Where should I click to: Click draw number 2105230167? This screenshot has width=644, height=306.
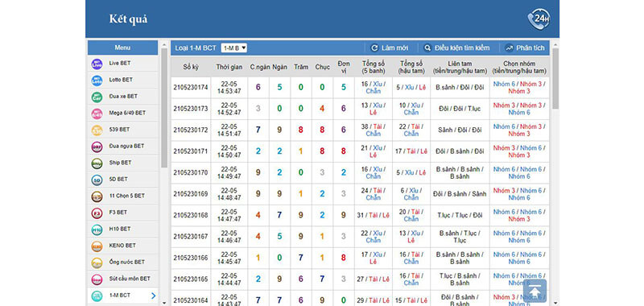(191, 237)
